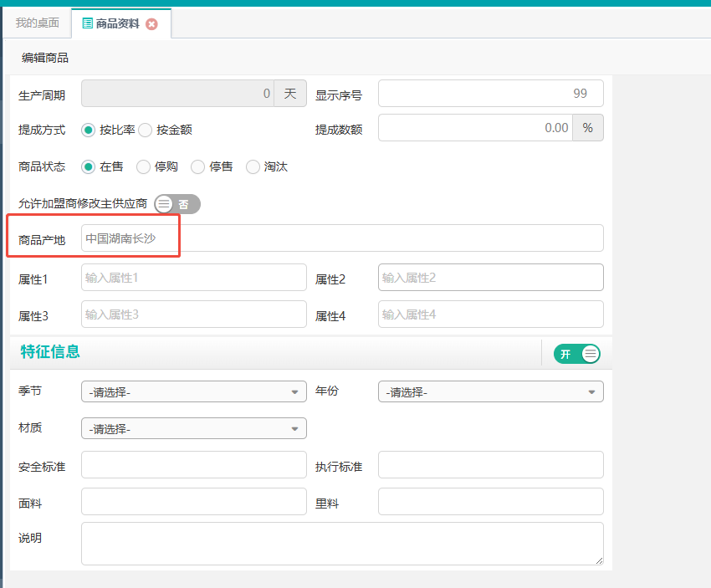The width and height of the screenshot is (711, 588).
Task: Click the 天 unit addon
Action: coord(290,94)
